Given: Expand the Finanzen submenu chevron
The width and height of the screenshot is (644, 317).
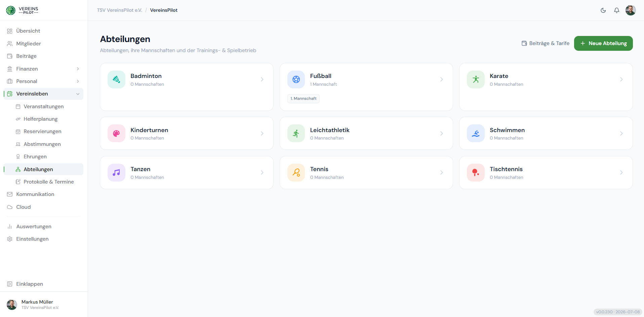Looking at the screenshot, I should coord(78,69).
